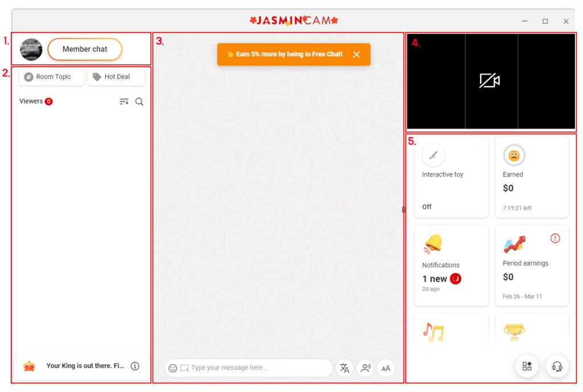
Task: Open the trophy card
Action: [532, 332]
